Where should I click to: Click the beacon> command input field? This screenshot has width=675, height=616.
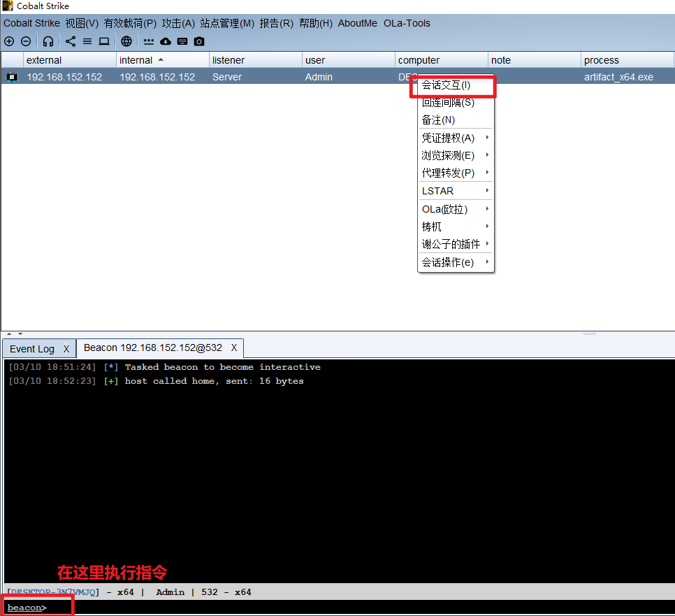pos(359,608)
